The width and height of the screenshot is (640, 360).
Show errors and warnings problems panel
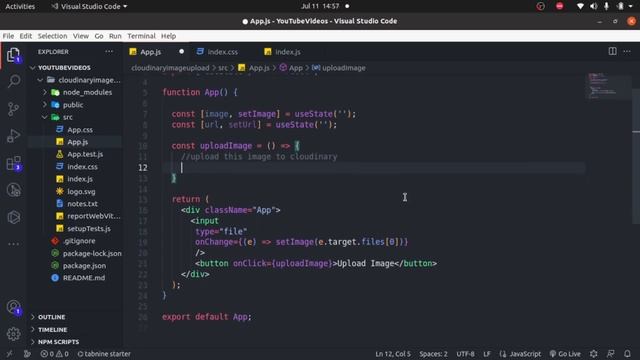(54, 354)
